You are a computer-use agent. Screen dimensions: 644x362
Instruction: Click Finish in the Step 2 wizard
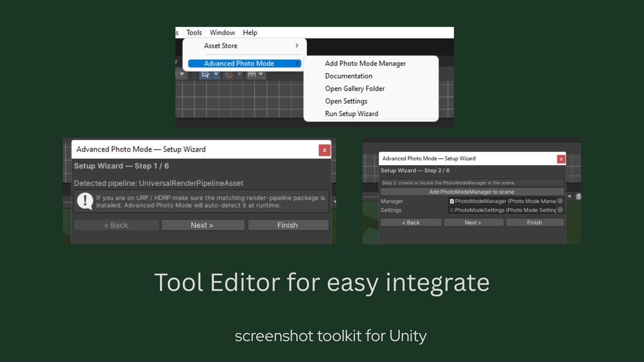pyautogui.click(x=535, y=222)
